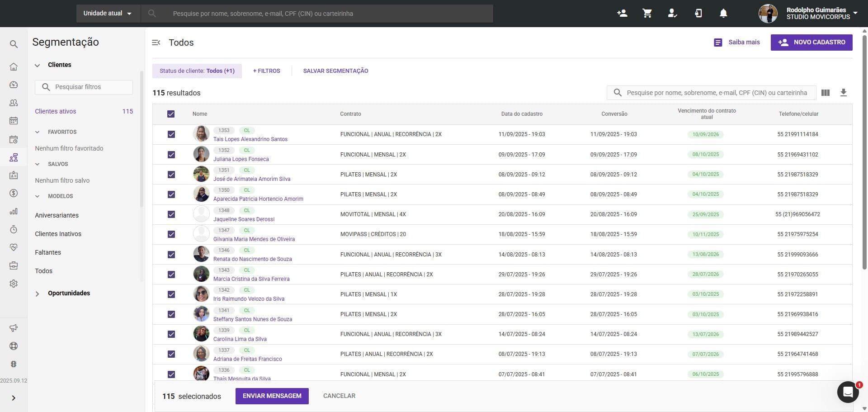The width and height of the screenshot is (868, 412).
Task: Open the Saiba mais link
Action: (737, 43)
